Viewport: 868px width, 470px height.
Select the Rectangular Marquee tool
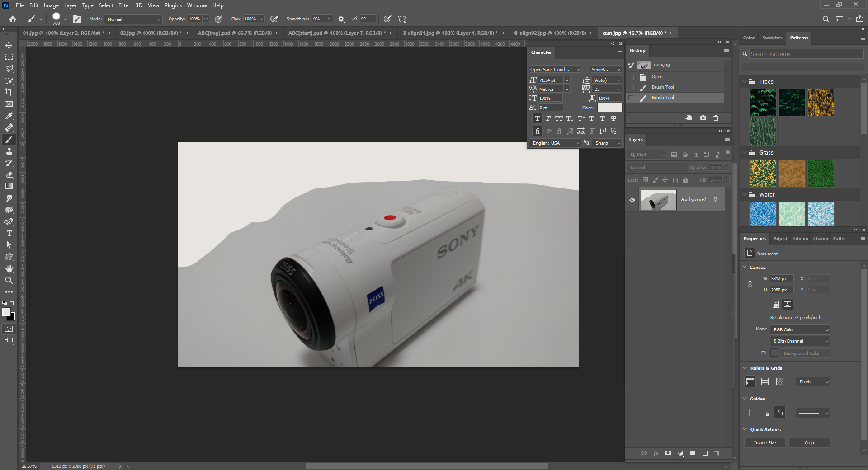click(9, 57)
